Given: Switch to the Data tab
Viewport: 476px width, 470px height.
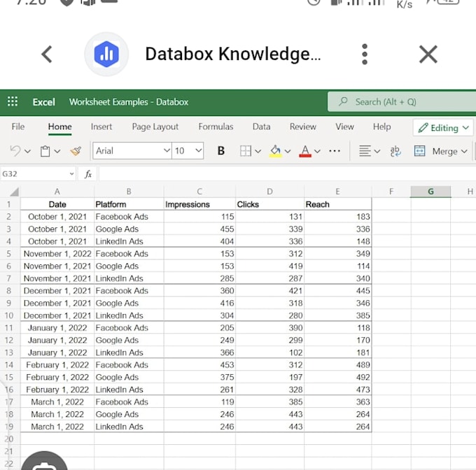Looking at the screenshot, I should [x=261, y=127].
